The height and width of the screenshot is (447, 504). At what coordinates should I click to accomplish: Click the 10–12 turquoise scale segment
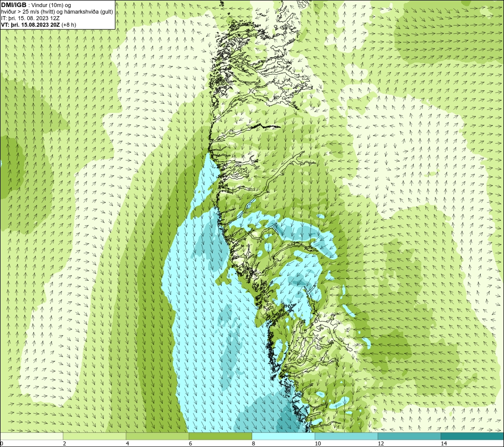coord(347,436)
